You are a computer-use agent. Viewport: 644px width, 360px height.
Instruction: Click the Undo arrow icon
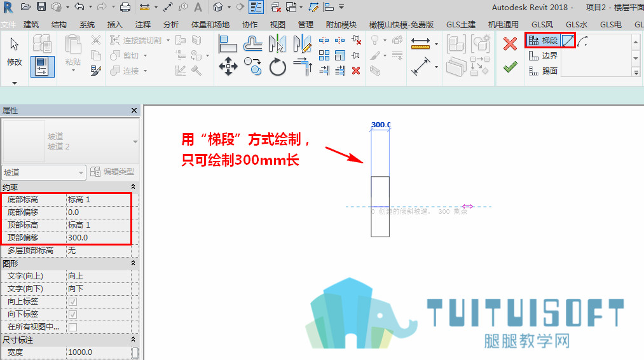79,7
